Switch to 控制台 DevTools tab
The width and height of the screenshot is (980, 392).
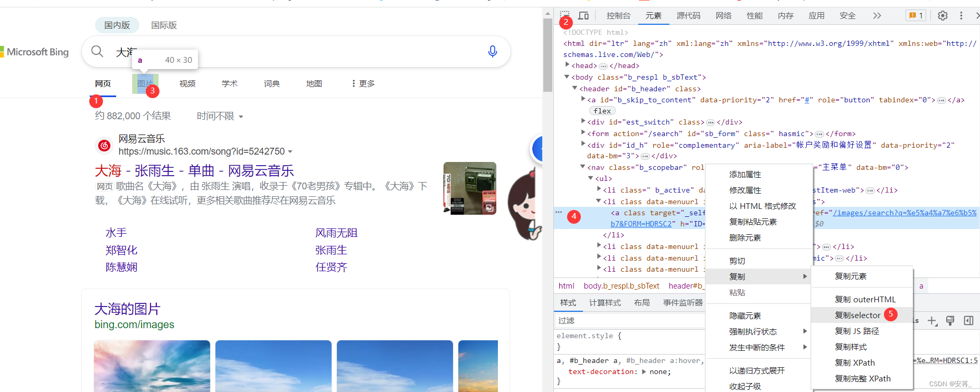tap(618, 15)
